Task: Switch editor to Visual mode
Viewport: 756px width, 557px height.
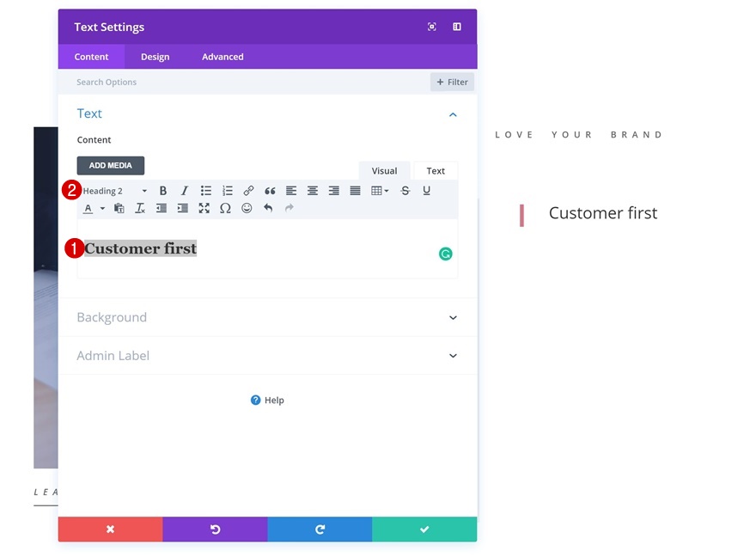Action: 384,171
